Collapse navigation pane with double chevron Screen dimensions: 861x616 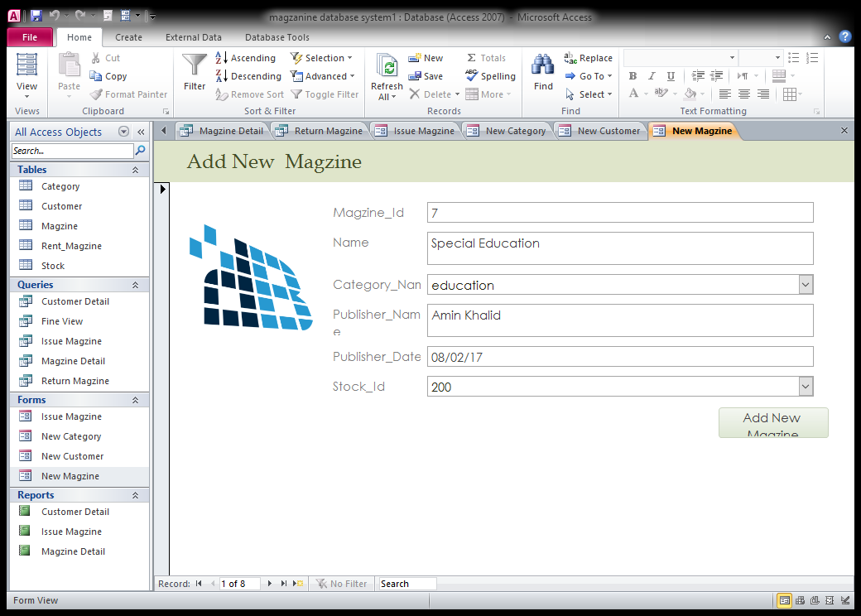[x=141, y=132]
